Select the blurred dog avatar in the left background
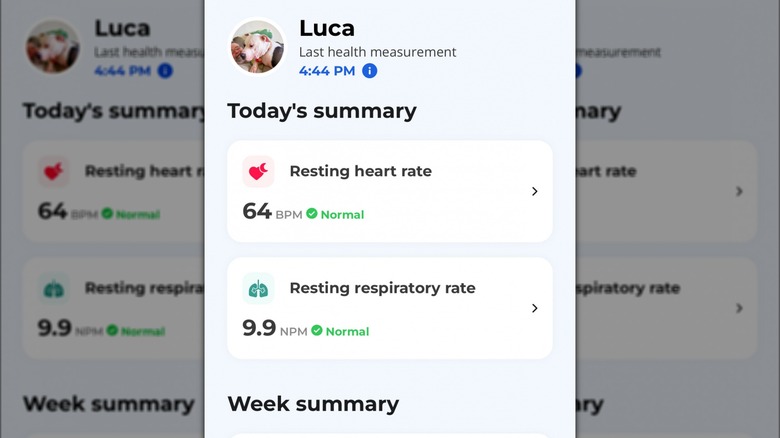This screenshot has height=438, width=780. tap(52, 47)
